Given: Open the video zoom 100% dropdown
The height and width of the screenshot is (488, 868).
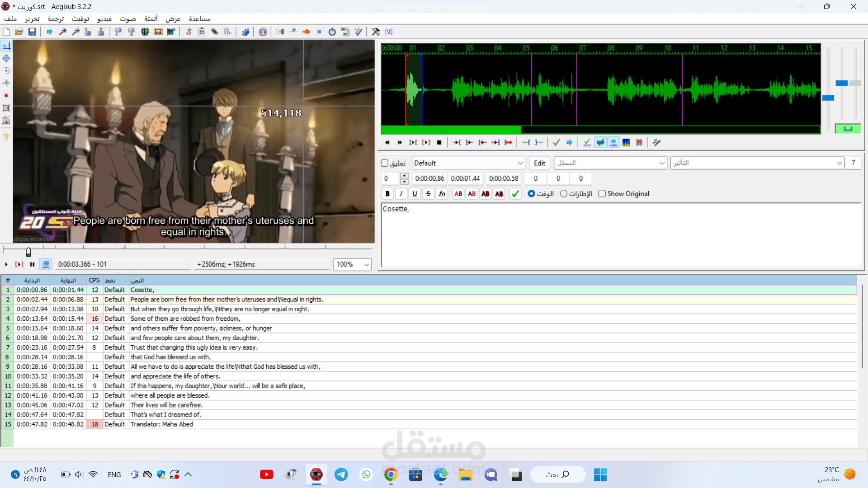Looking at the screenshot, I should click(x=366, y=264).
